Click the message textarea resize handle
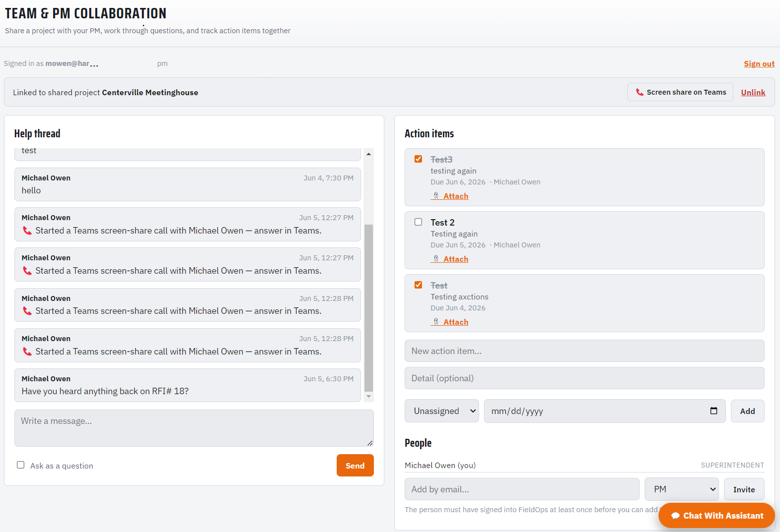780x532 pixels. [x=370, y=443]
